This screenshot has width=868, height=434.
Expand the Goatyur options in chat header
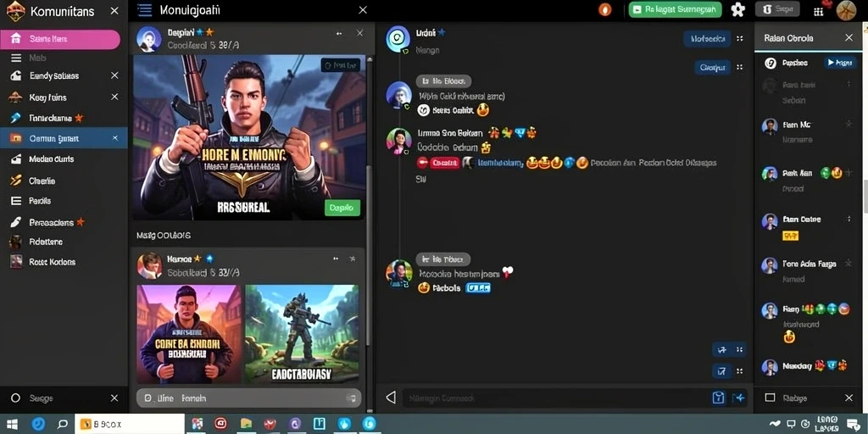[x=739, y=68]
